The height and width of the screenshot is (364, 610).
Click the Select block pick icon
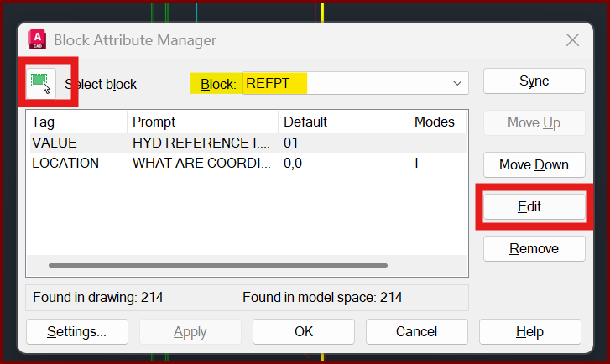click(41, 83)
